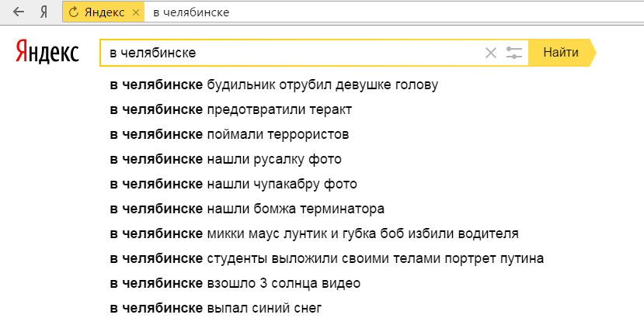The height and width of the screenshot is (325, 644).
Task: Select the Яндекс browser tab
Action: click(103, 12)
